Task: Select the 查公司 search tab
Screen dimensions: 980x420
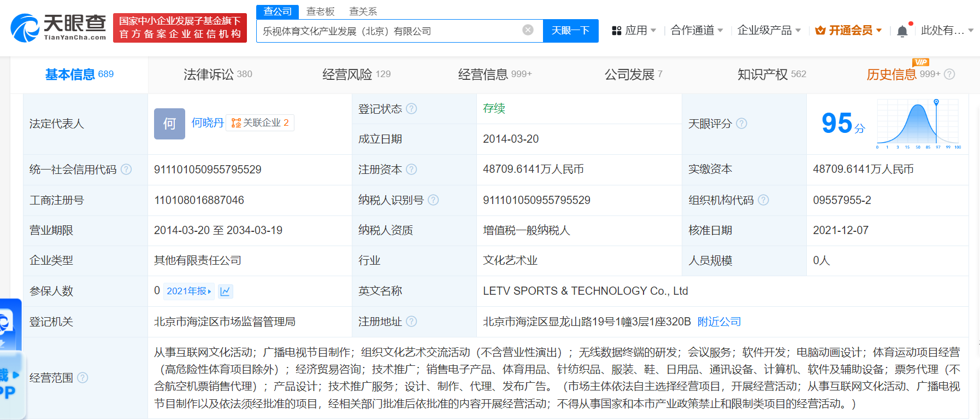Action: (278, 11)
